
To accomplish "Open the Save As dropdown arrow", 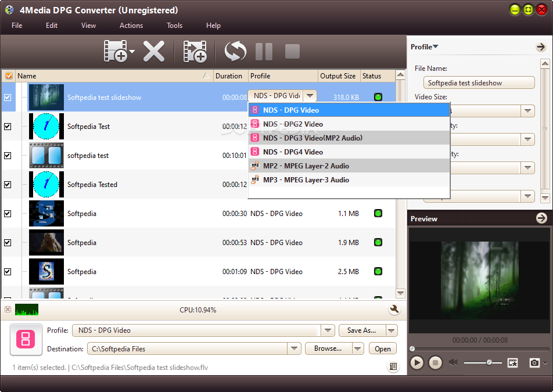I will click(391, 330).
